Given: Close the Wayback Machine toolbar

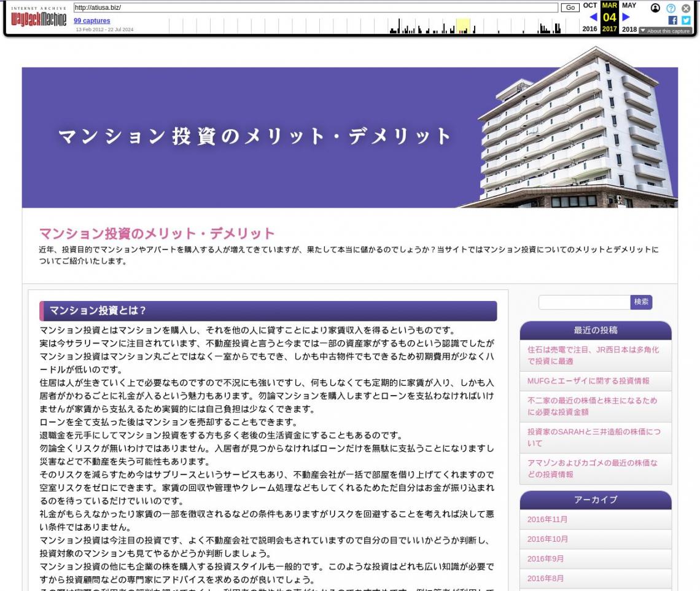Looking at the screenshot, I should tap(686, 8).
